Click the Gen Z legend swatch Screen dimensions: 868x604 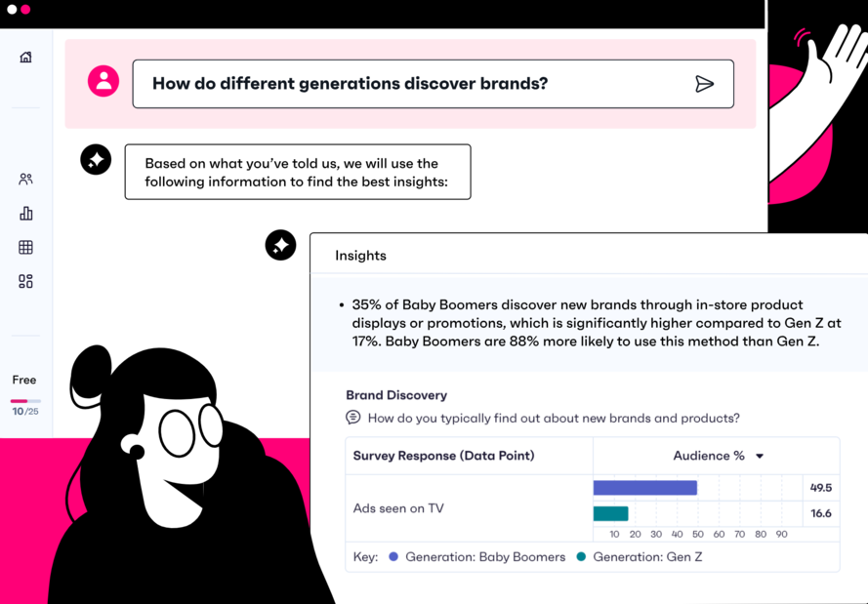[581, 557]
